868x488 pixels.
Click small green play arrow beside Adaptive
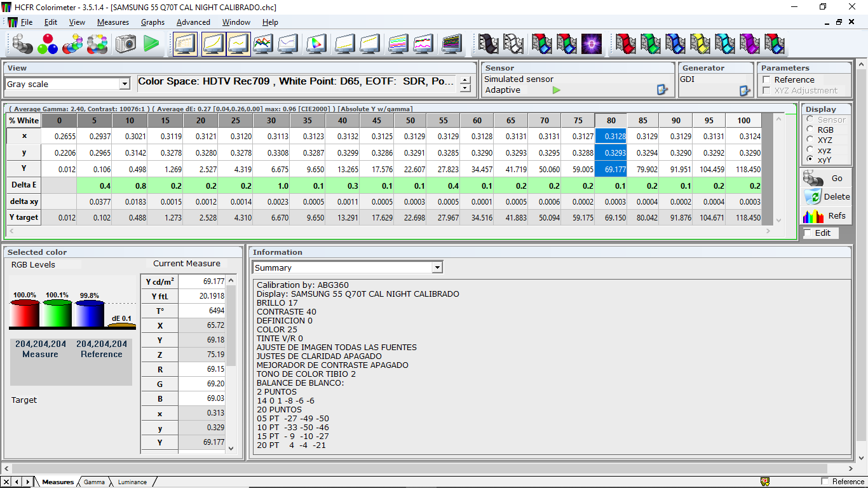pyautogui.click(x=557, y=90)
